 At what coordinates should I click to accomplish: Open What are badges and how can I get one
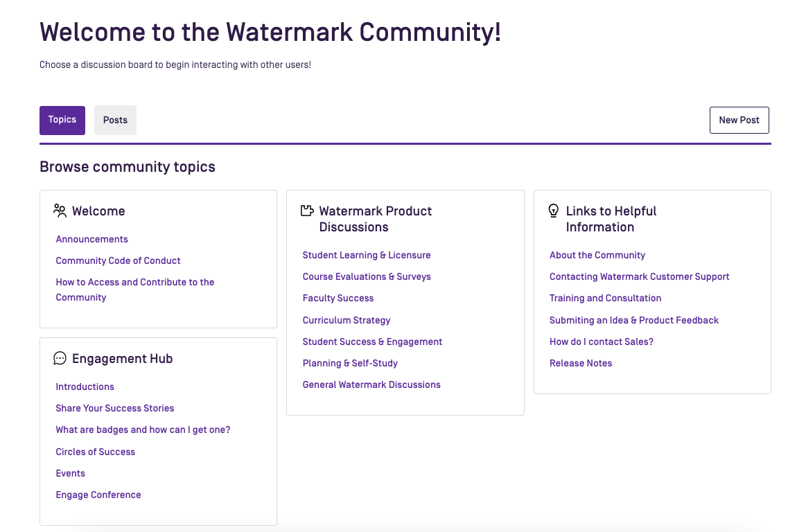point(143,430)
